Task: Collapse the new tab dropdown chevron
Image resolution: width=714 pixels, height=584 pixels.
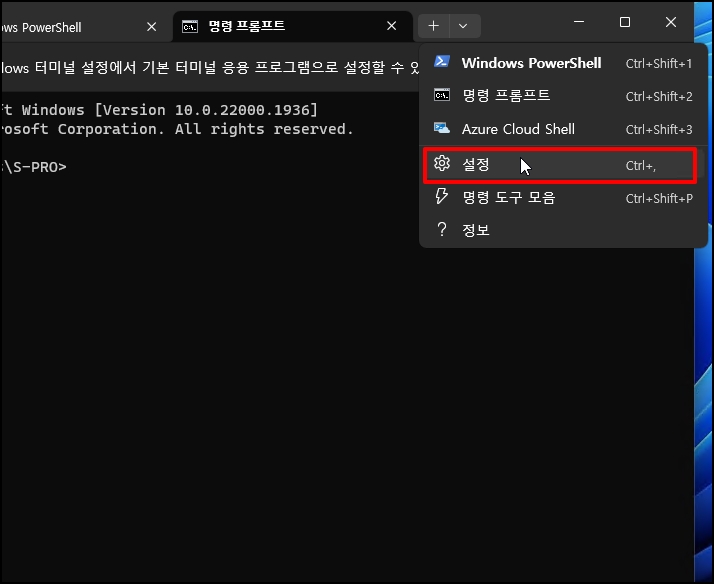Action: tap(464, 26)
